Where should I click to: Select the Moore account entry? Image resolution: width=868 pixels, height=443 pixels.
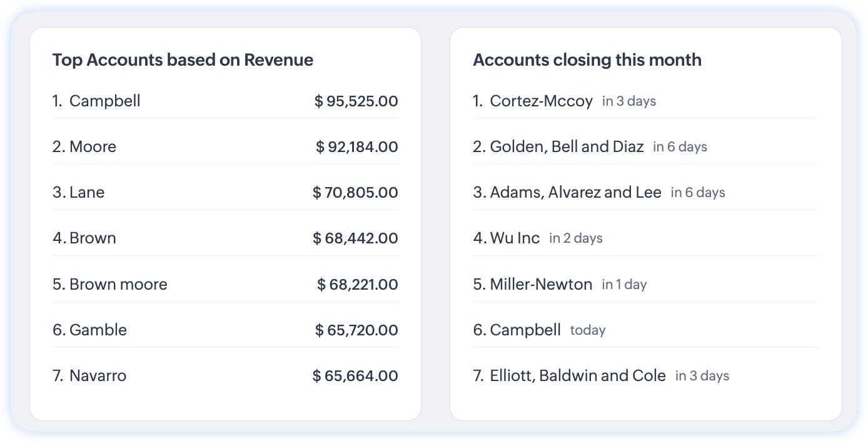[93, 147]
